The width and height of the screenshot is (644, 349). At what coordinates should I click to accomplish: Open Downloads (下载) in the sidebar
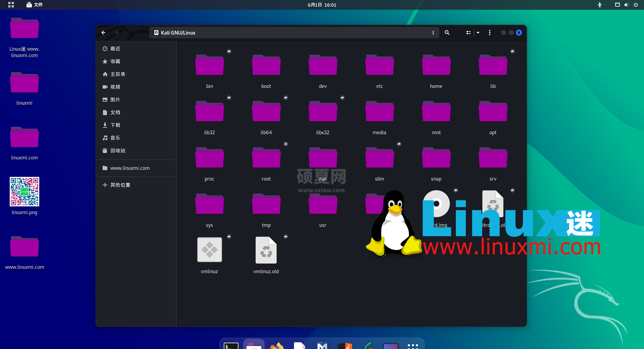coord(136,125)
